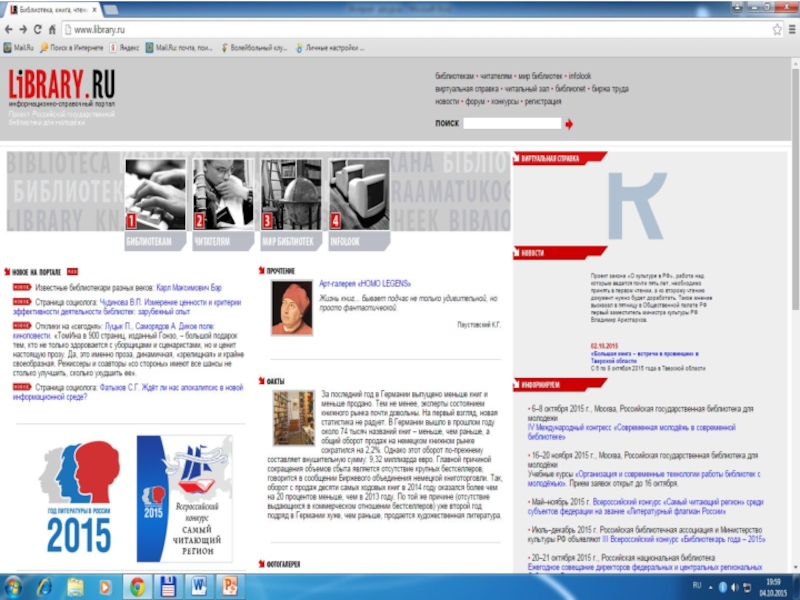Open Chrome icon in taskbar
800x600 pixels.
coord(137,587)
